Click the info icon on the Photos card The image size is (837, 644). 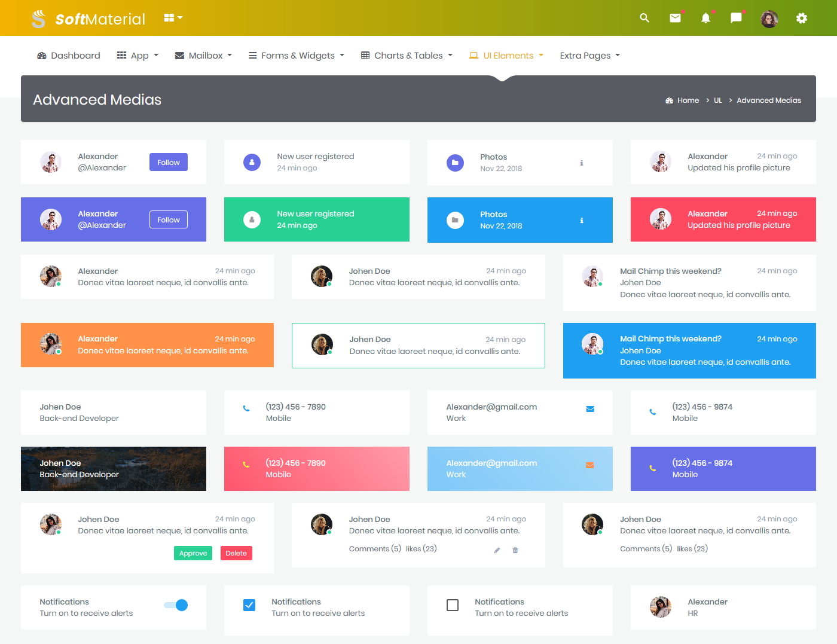[x=581, y=163]
